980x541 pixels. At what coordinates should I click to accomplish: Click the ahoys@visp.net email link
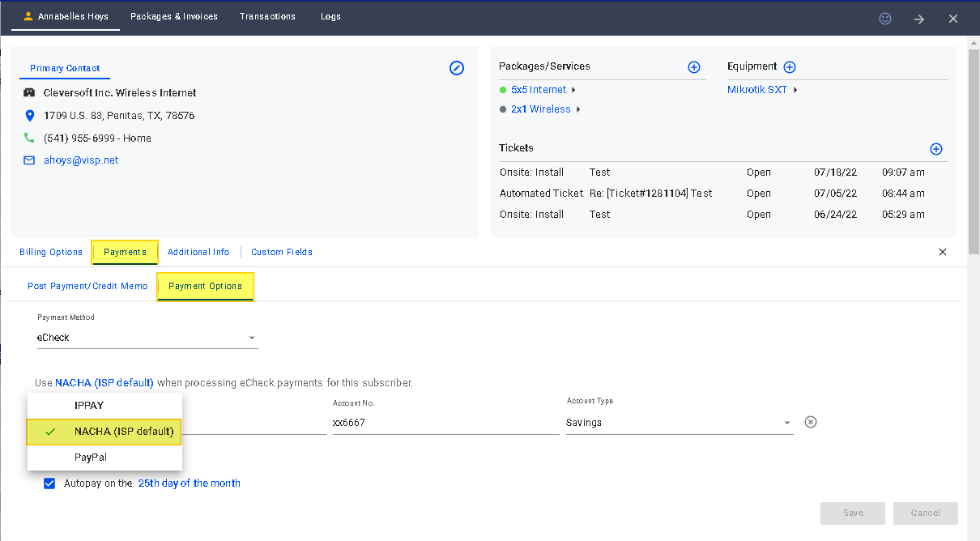coord(81,160)
